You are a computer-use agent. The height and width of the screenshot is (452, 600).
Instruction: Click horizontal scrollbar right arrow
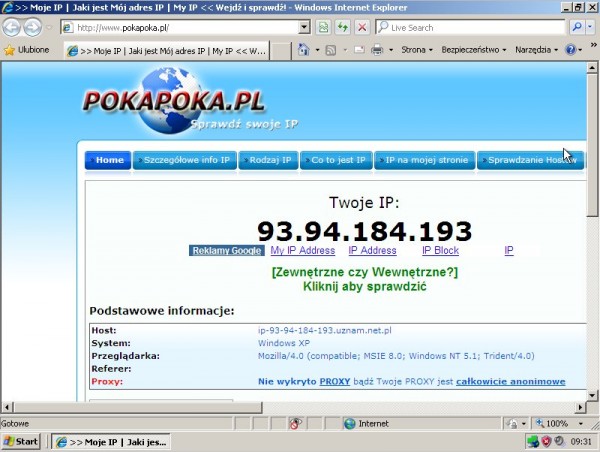click(580, 407)
